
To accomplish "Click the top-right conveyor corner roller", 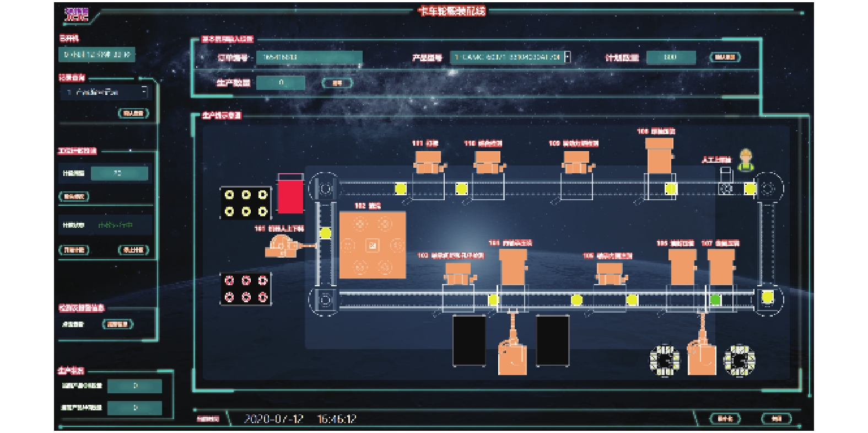I will (x=768, y=189).
